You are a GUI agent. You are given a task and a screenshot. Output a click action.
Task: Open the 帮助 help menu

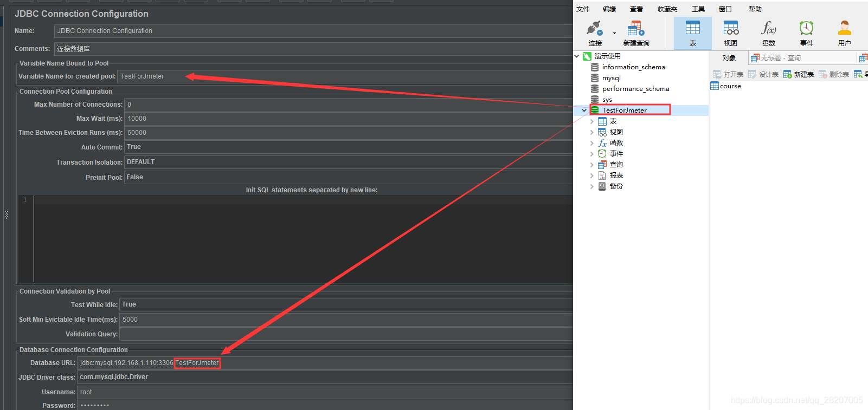(755, 9)
